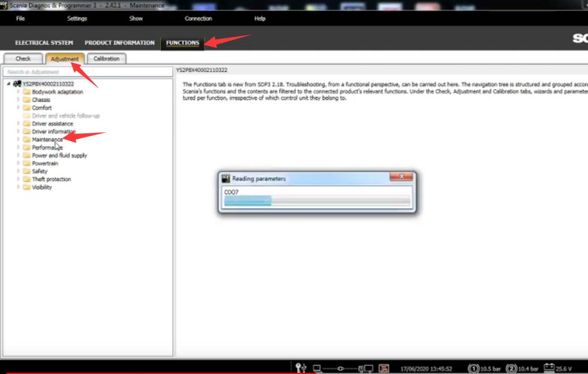Click the C007 reading progress bar
Image resolution: width=588 pixels, height=374 pixels.
point(317,201)
